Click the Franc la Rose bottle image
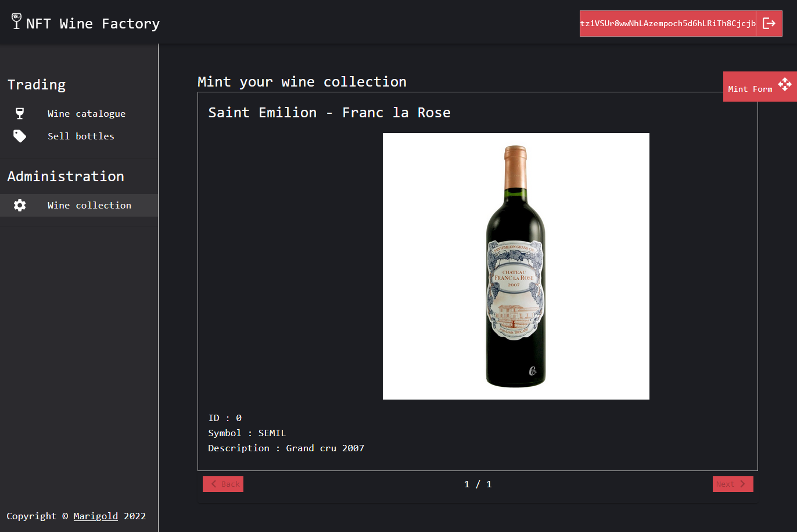 (515, 266)
